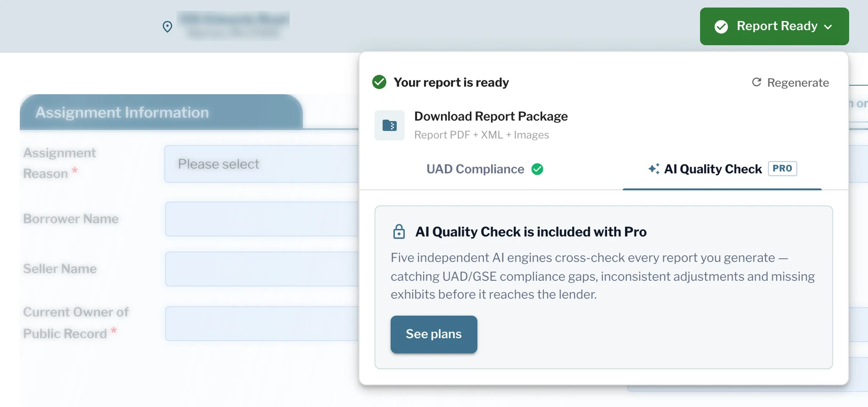Click the Seller Name input field

point(262,269)
